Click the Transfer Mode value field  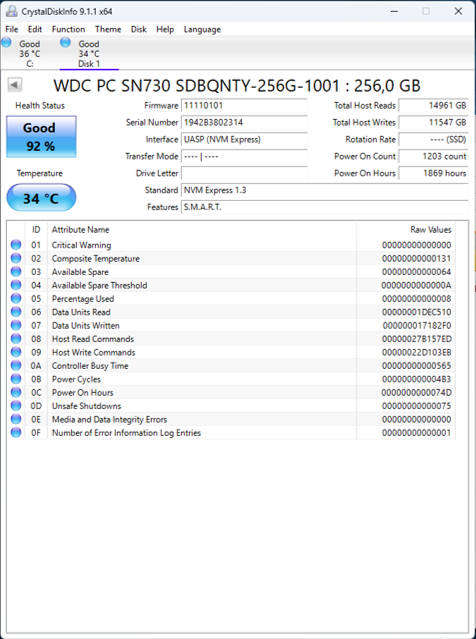pyautogui.click(x=244, y=156)
